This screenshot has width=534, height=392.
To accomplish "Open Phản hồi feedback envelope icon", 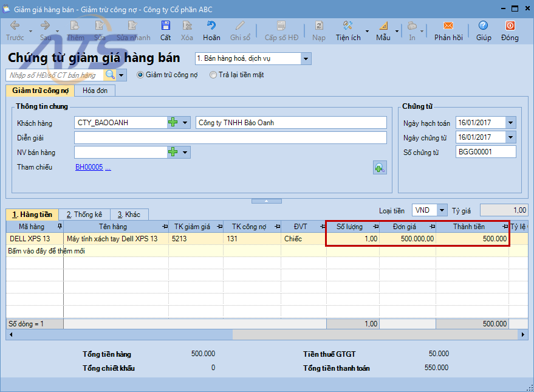I will coord(448,26).
